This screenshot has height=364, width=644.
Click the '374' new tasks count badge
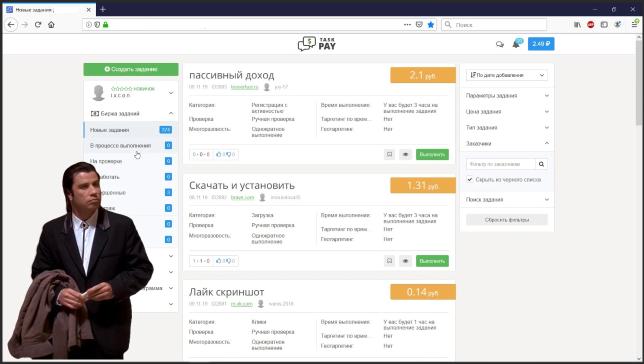point(165,130)
